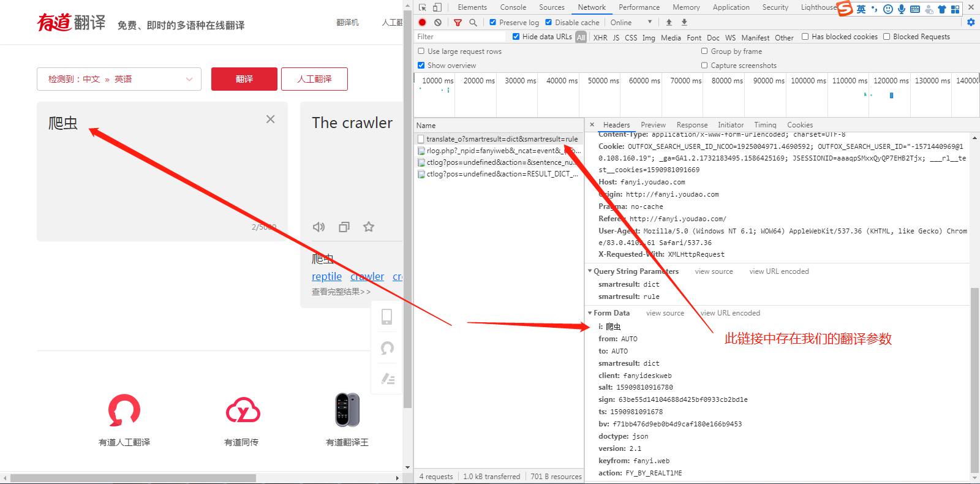This screenshot has width=980, height=484.
Task: Toggle Sogou English/Chinese mode
Action: coord(861,9)
